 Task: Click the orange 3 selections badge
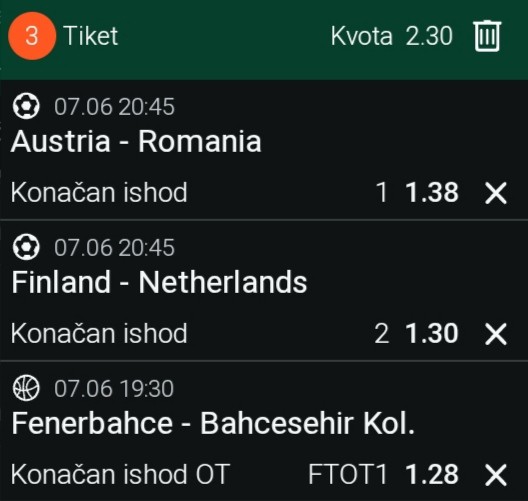32,36
